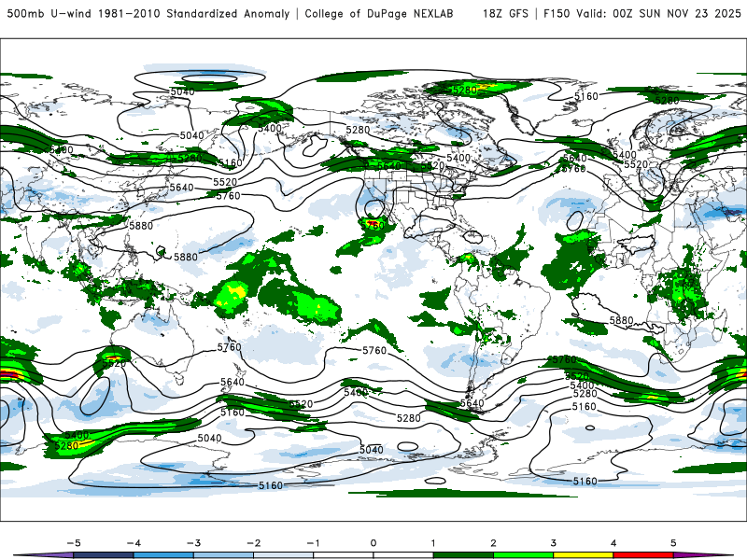The width and height of the screenshot is (747, 560).
Task: Click the 5880 contour label west of southern Africa
Action: point(621,320)
